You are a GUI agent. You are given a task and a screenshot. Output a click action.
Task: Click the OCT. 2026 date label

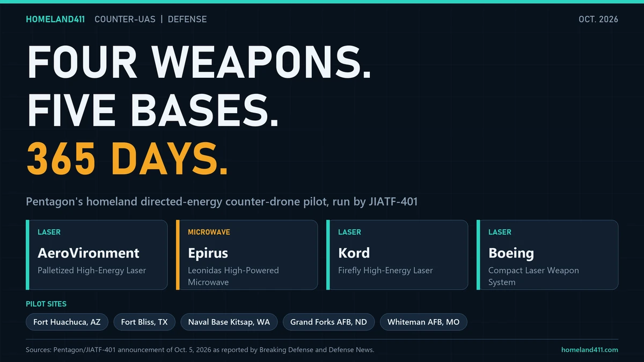pyautogui.click(x=598, y=19)
